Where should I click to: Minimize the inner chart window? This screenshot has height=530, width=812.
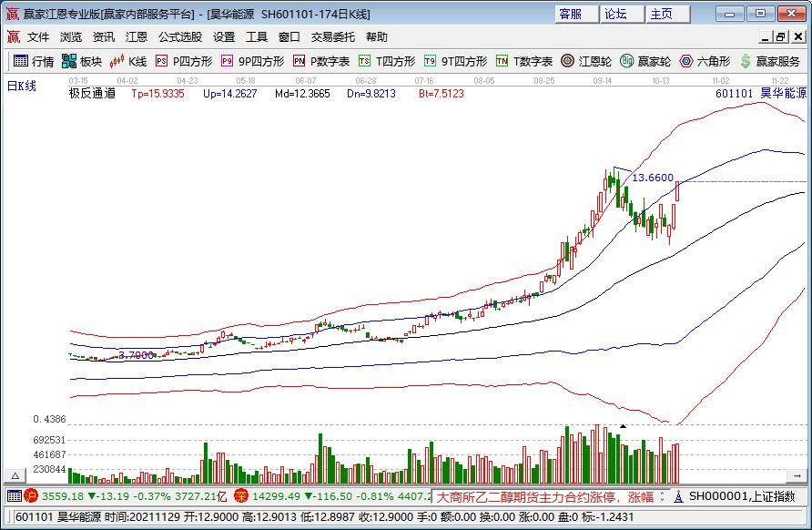click(766, 36)
